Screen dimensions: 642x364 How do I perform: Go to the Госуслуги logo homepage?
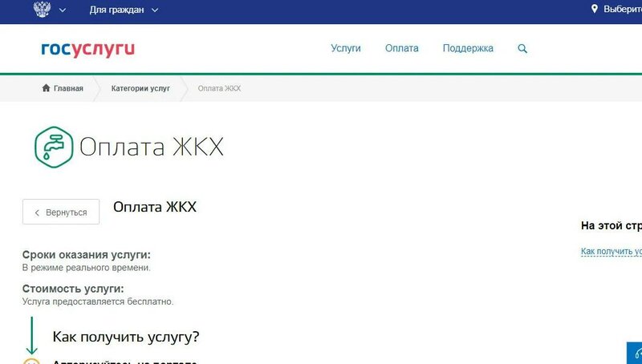pyautogui.click(x=87, y=49)
